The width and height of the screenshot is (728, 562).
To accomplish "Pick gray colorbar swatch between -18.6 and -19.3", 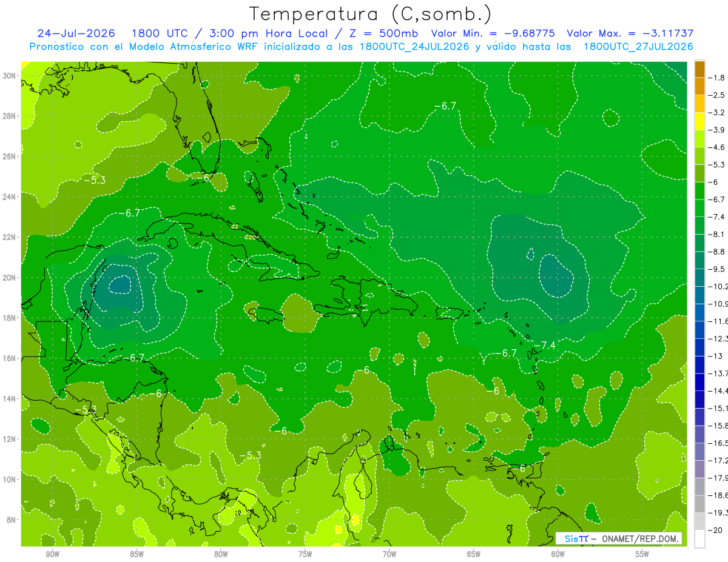I will (699, 504).
